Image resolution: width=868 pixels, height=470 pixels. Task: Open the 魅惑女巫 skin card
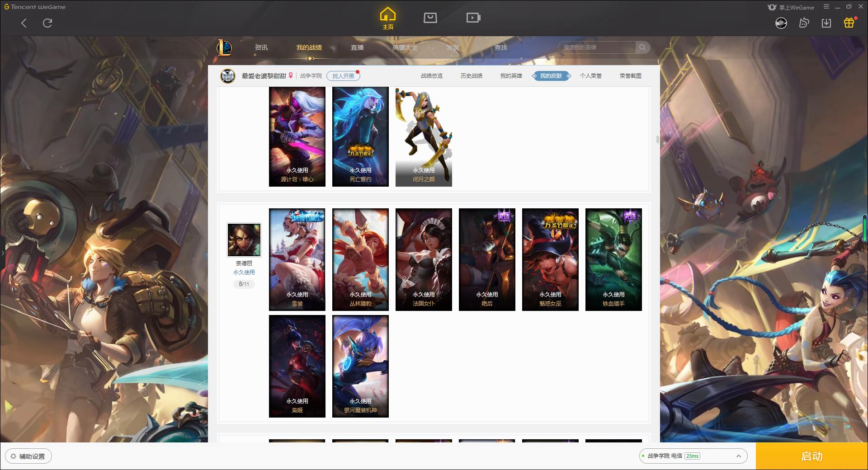(550, 259)
